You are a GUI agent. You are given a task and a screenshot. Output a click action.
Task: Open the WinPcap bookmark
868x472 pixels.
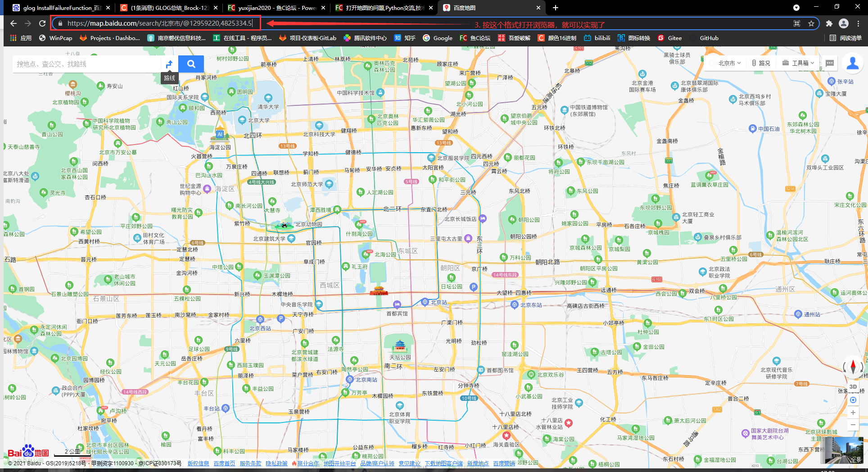[x=55, y=38]
